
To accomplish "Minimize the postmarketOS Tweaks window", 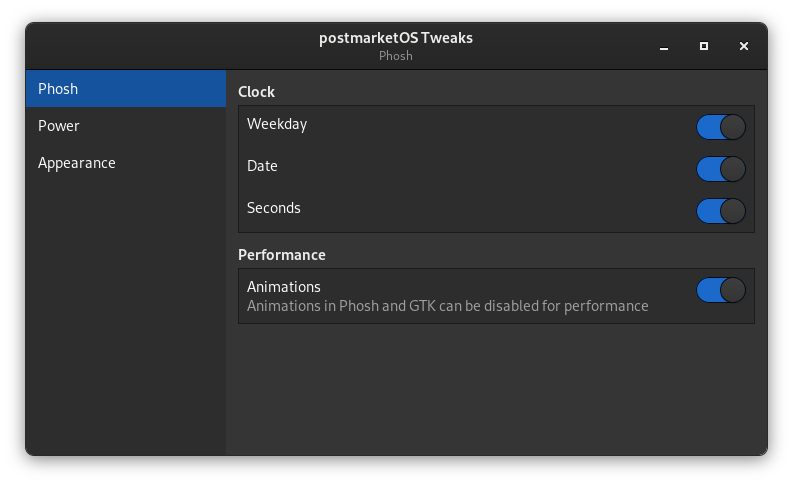I will tap(664, 46).
